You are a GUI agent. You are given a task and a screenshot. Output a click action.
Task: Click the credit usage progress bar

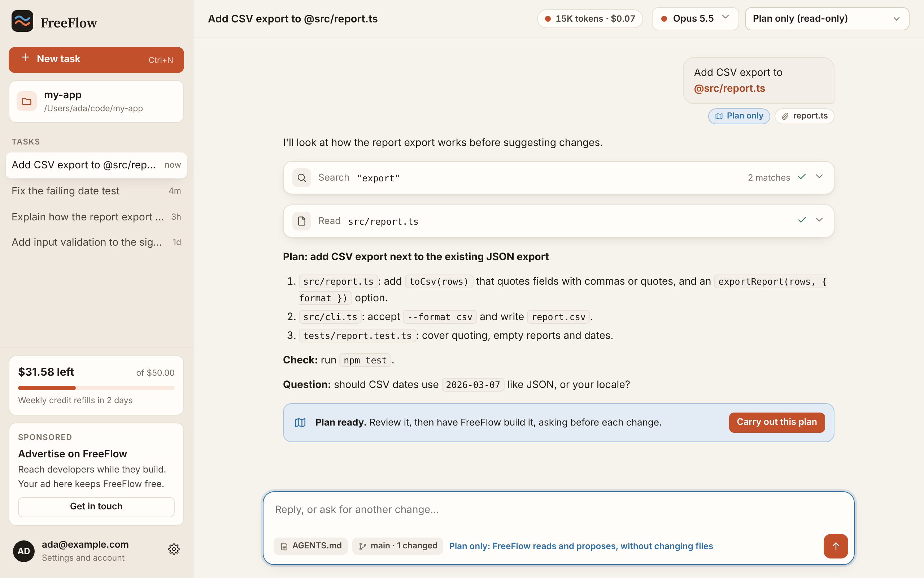[96, 388]
